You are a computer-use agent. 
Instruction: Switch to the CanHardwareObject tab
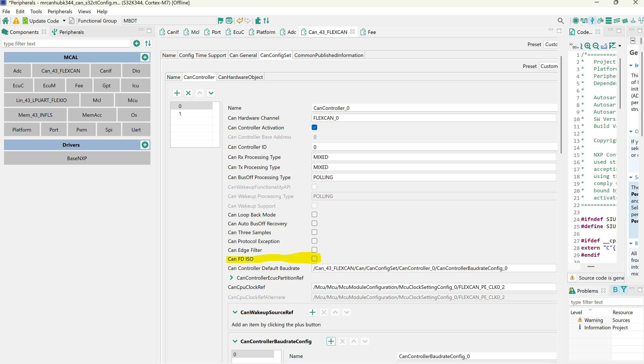[240, 77]
